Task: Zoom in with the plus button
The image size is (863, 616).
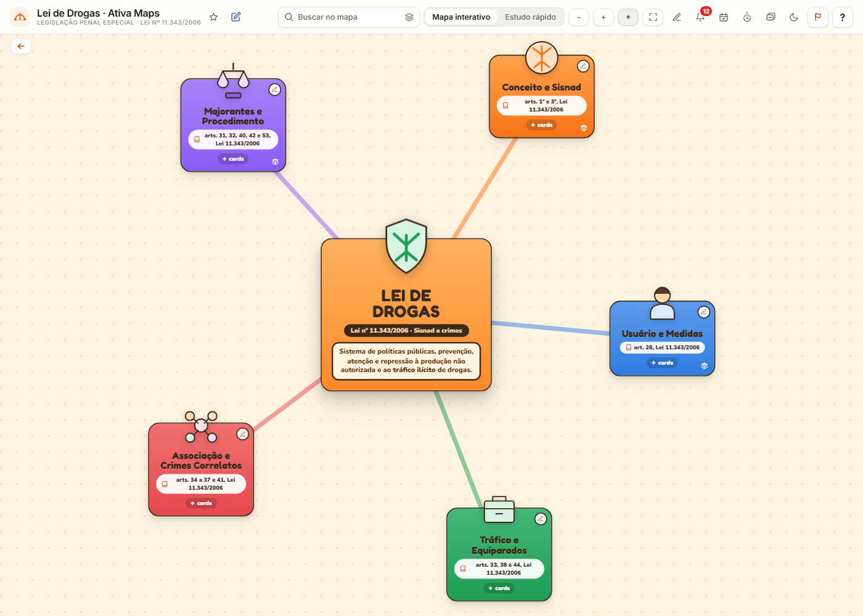Action: tap(603, 17)
